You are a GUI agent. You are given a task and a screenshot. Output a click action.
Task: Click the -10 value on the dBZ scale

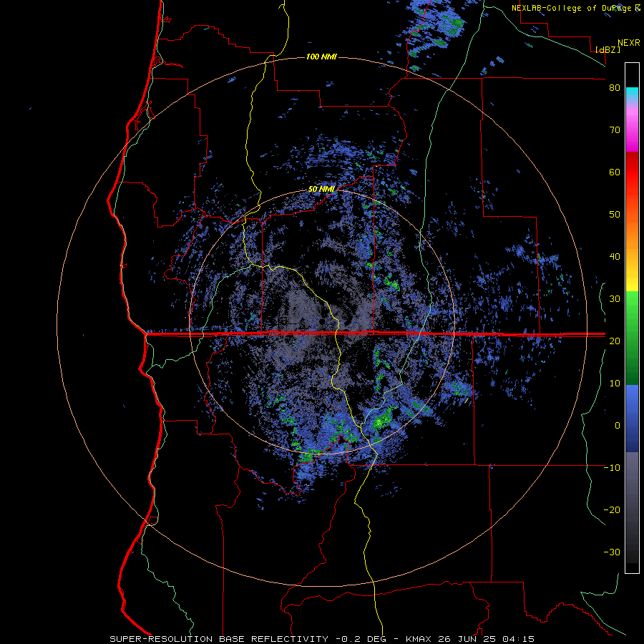coord(612,468)
